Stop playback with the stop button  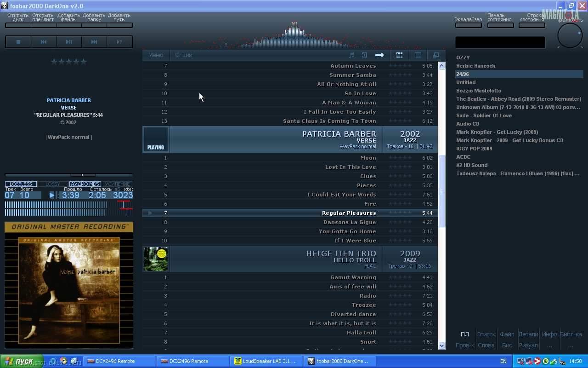click(x=18, y=42)
